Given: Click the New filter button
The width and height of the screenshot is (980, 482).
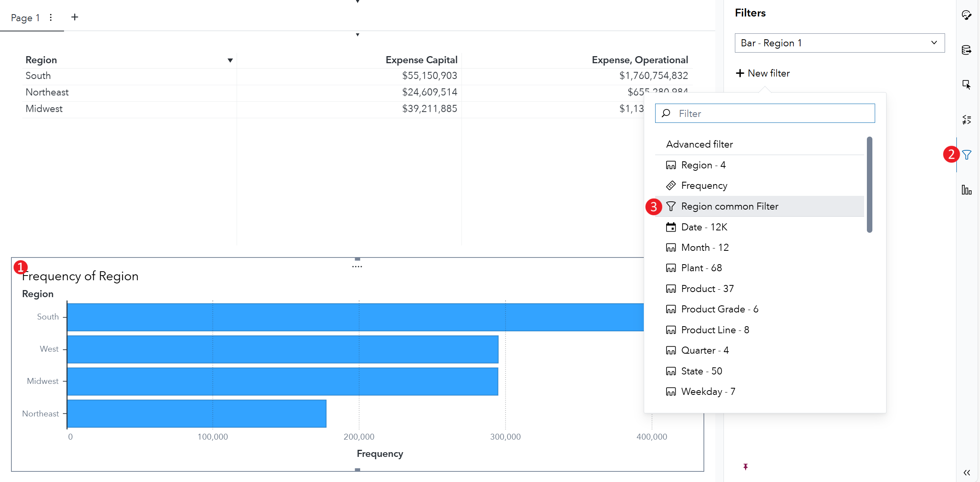Looking at the screenshot, I should [763, 73].
